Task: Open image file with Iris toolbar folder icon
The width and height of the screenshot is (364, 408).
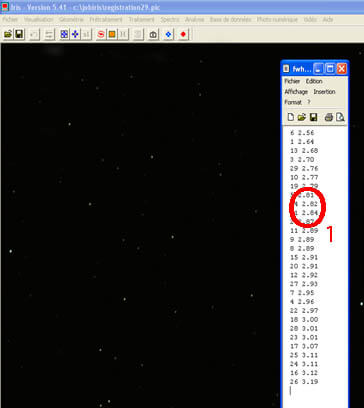Action: [8, 34]
